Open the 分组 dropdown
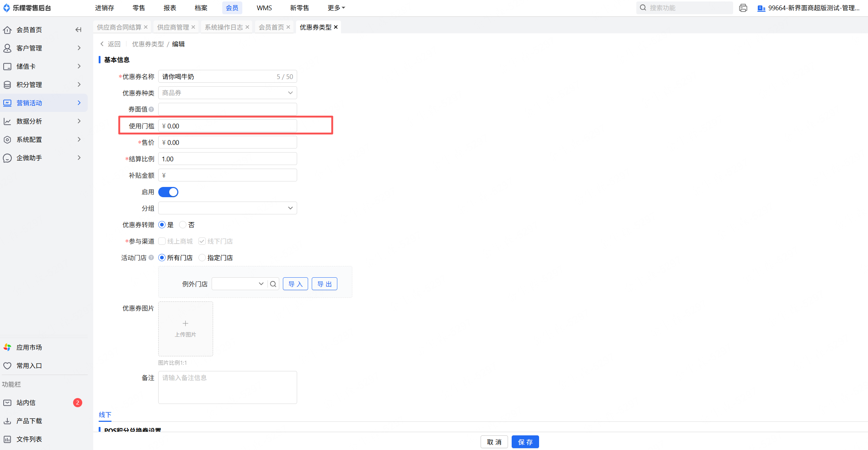This screenshot has width=868, height=450. (x=227, y=208)
